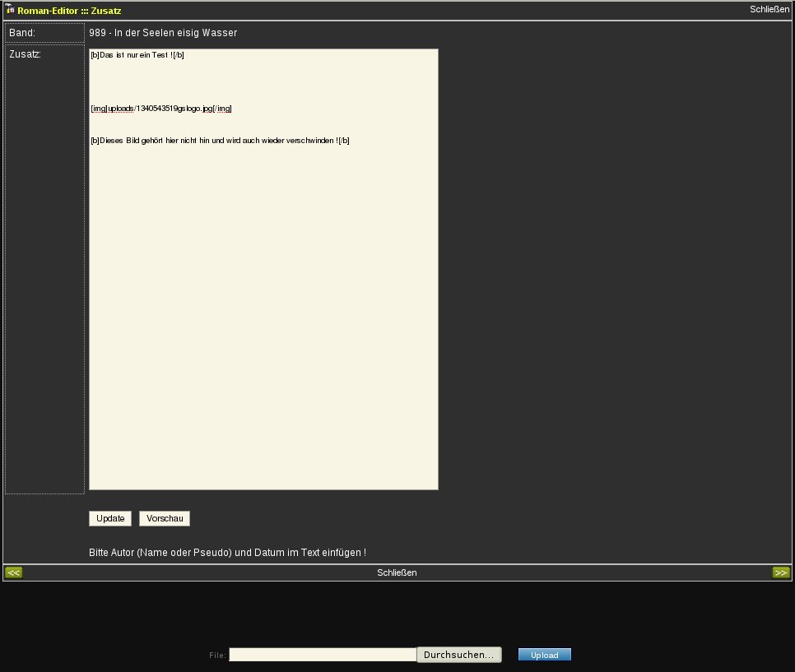Select the Band label cell
Image resolution: width=795 pixels, height=672 pixels.
[44, 33]
